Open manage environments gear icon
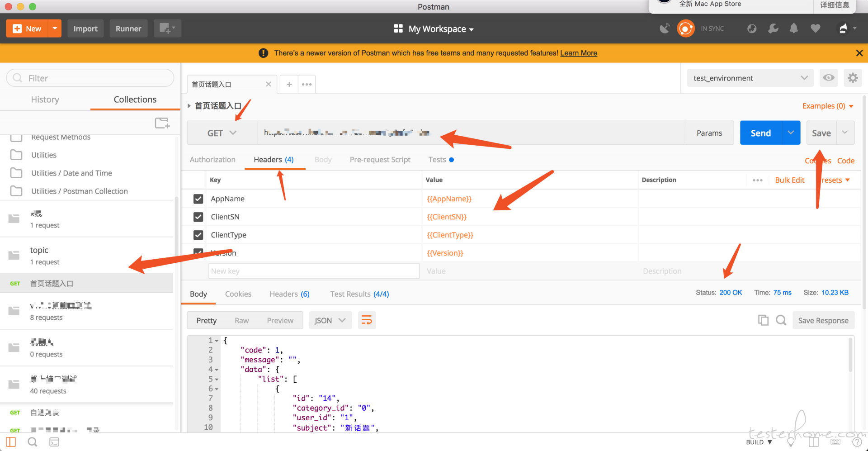This screenshot has height=451, width=868. tap(853, 78)
